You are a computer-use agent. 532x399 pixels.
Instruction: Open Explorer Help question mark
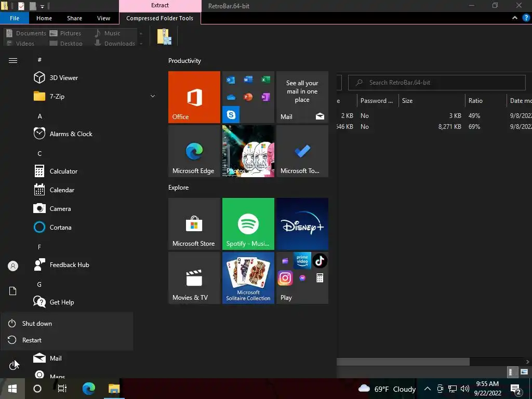point(526,18)
